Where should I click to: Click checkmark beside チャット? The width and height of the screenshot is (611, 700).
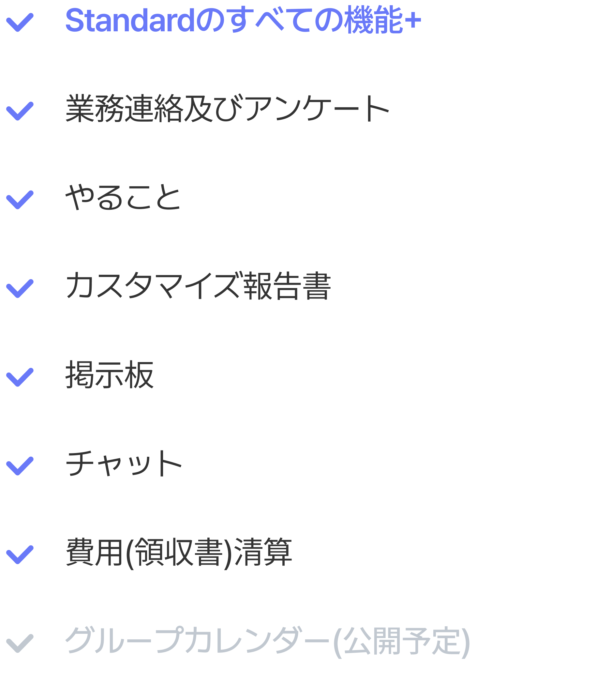(x=20, y=466)
